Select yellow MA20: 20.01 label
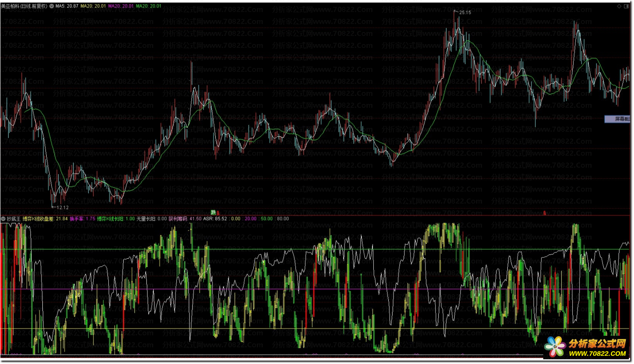634x364 pixels. 93,6
